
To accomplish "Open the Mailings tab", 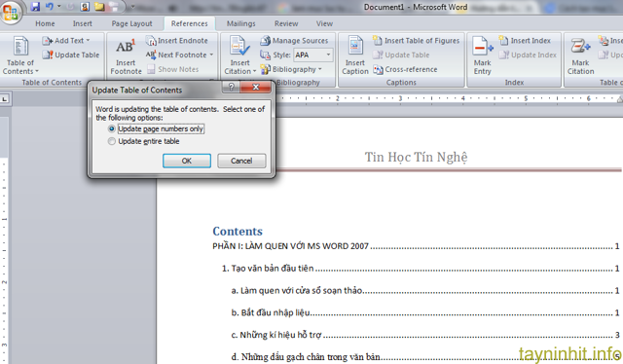I will [240, 23].
